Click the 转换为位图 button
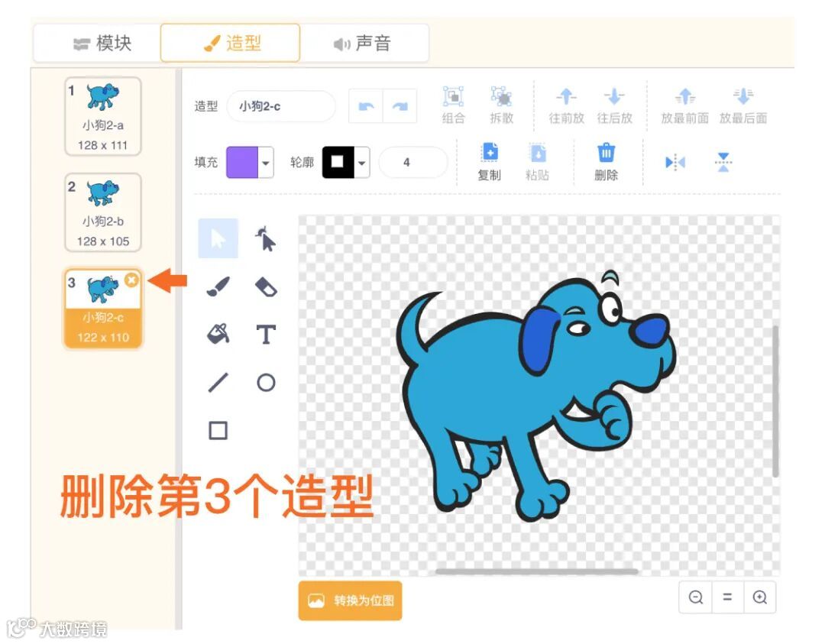The width and height of the screenshot is (825, 644). tap(350, 600)
